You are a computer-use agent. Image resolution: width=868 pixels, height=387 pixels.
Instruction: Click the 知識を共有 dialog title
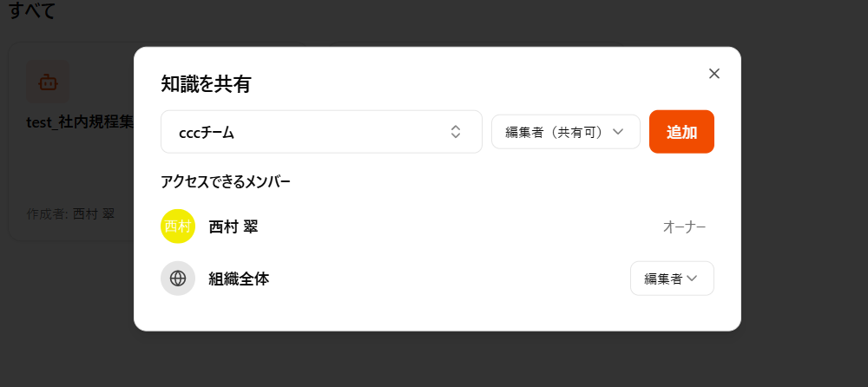coord(206,84)
